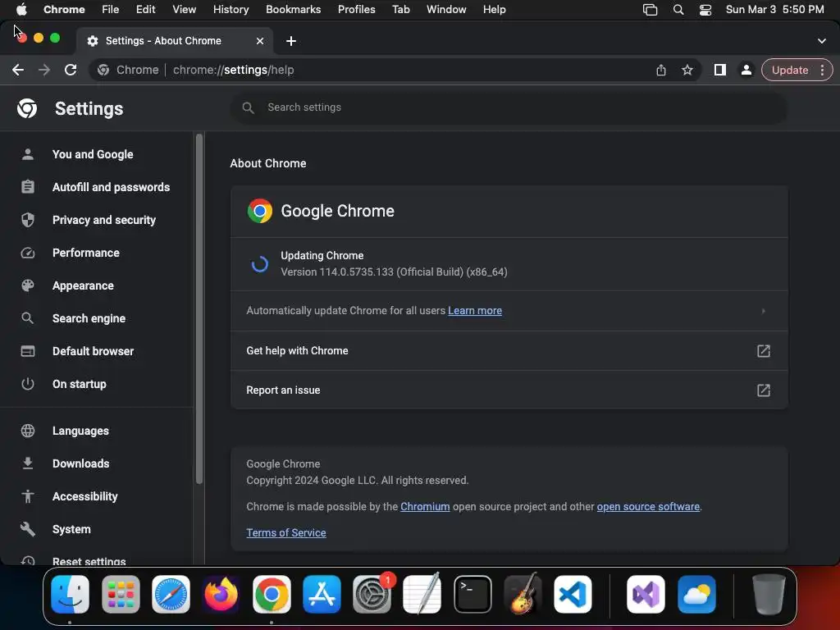Open Trash in the dock
Image resolution: width=840 pixels, height=630 pixels.
pos(769,594)
